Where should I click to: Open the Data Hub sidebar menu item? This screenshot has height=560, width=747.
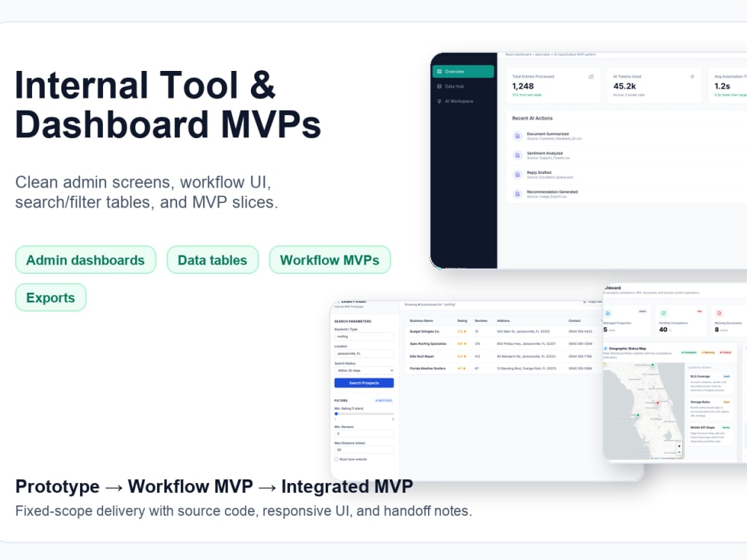click(x=463, y=86)
